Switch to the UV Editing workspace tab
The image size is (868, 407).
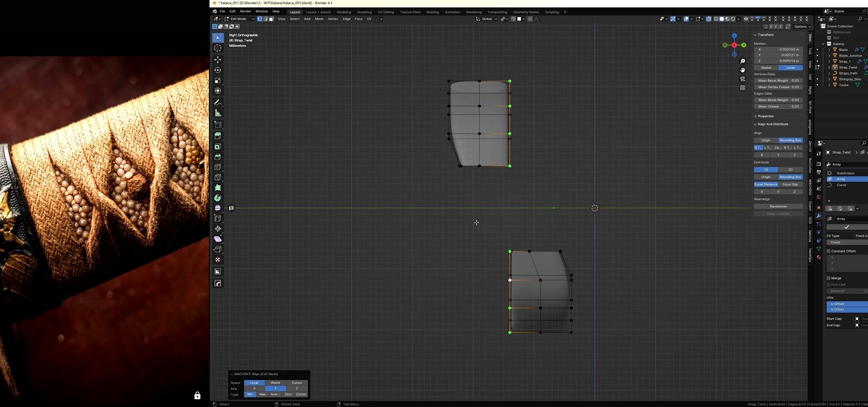point(386,12)
